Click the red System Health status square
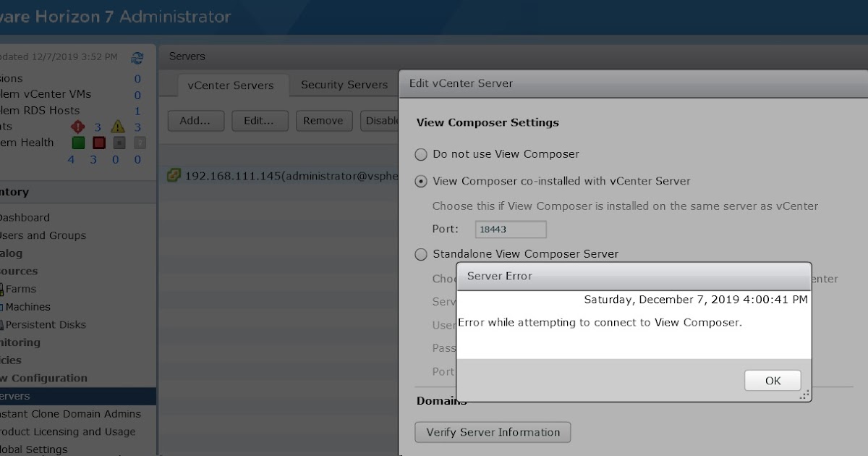 (98, 143)
